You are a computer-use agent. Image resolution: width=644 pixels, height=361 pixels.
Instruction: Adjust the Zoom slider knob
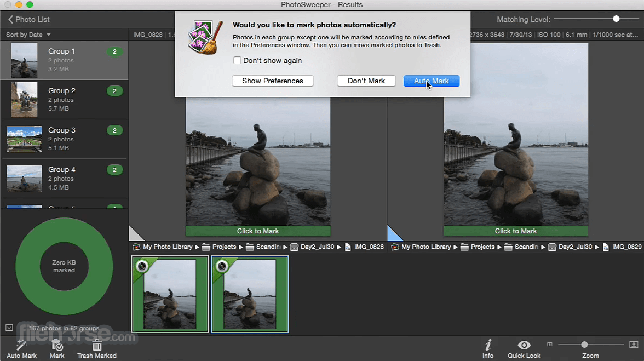click(584, 345)
